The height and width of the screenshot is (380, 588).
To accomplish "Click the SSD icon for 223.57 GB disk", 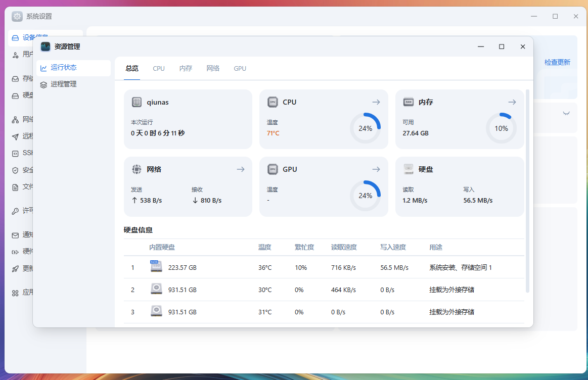I will (x=156, y=266).
